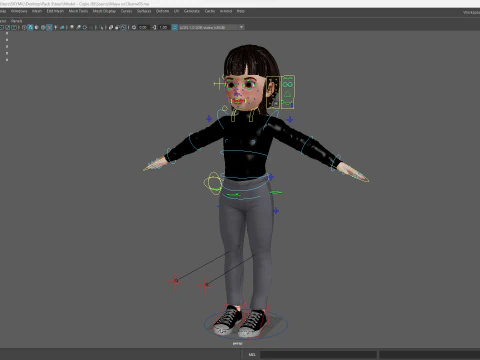Expand view transform dropdown arrow
480x360 pixels.
tap(241, 27)
